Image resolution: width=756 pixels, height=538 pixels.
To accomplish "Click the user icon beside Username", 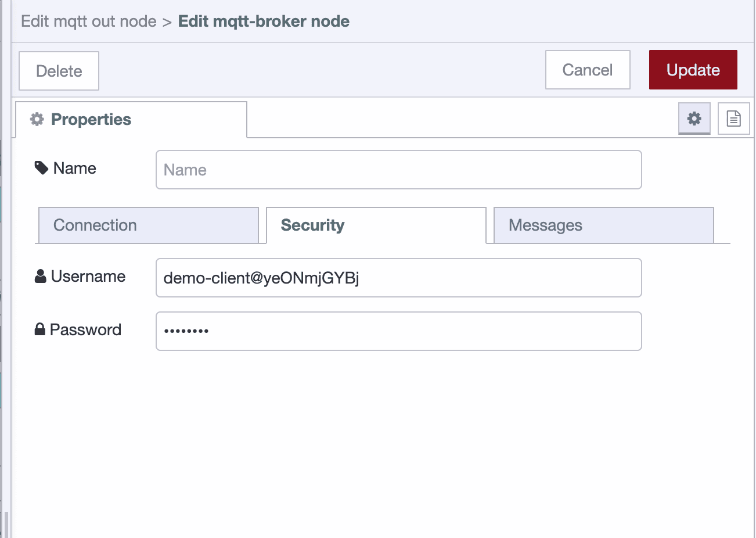I will point(39,275).
